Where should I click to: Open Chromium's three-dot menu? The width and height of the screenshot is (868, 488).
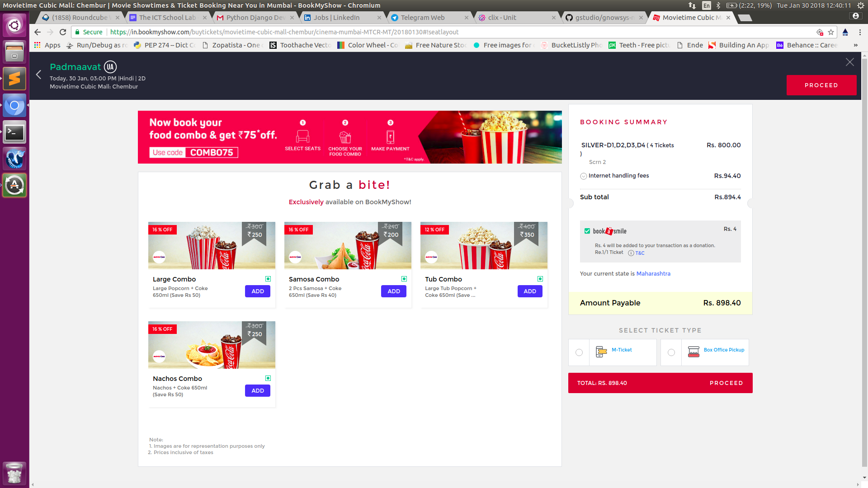860,32
